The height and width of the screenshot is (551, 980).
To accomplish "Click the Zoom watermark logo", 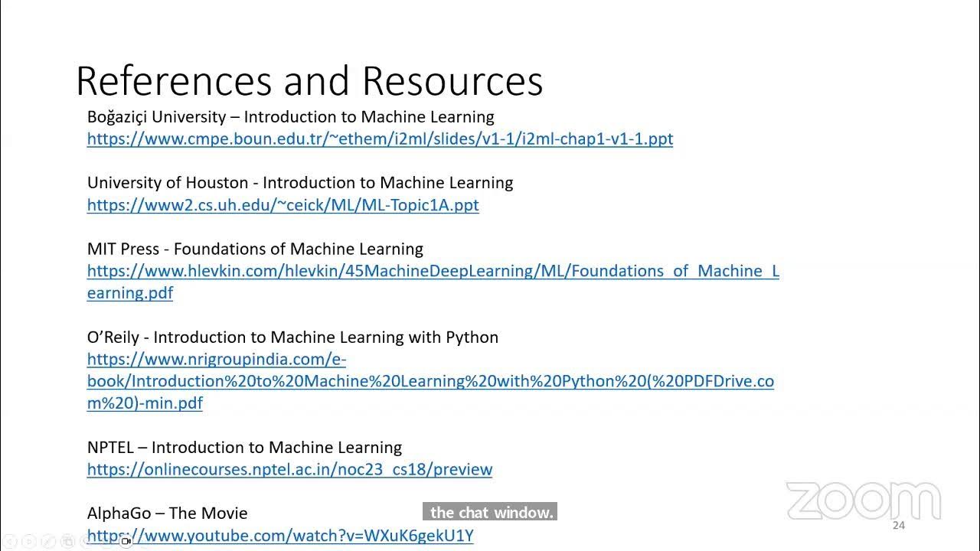I will [x=863, y=501].
